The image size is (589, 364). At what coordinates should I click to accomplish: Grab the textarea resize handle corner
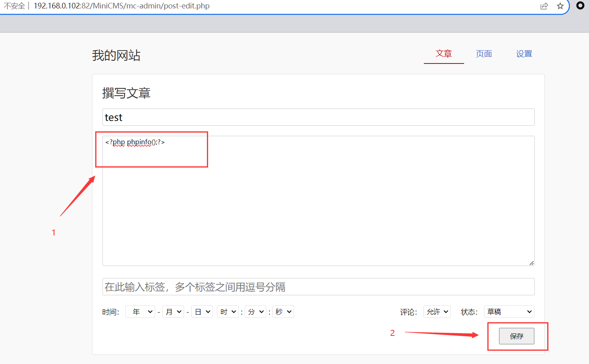click(x=532, y=263)
